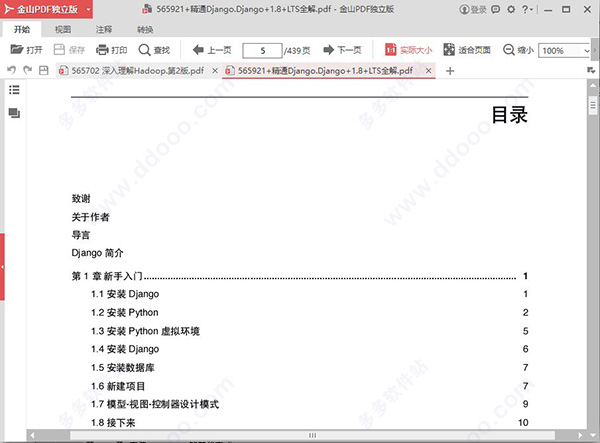The image size is (600, 443).
Task: Click the 1.3 安装 Python 虚拟环境 entry
Action: coord(145,331)
